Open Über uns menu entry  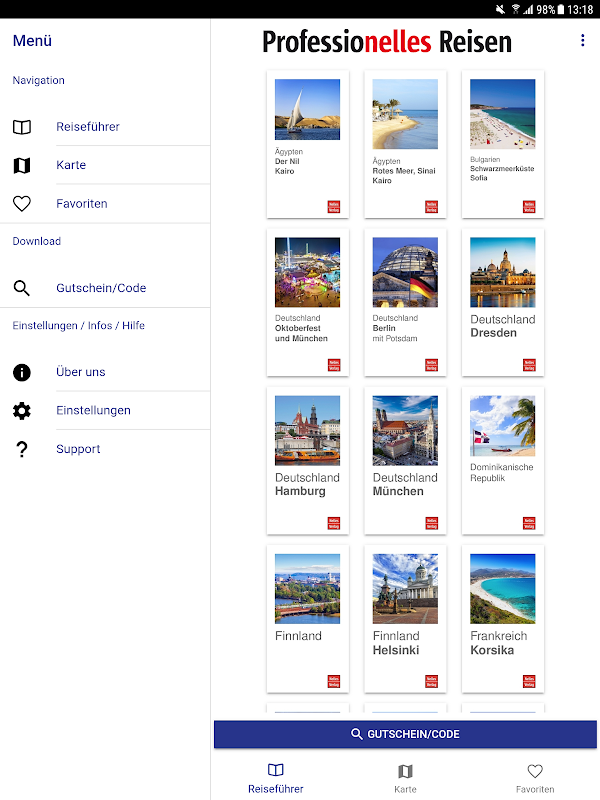point(81,372)
